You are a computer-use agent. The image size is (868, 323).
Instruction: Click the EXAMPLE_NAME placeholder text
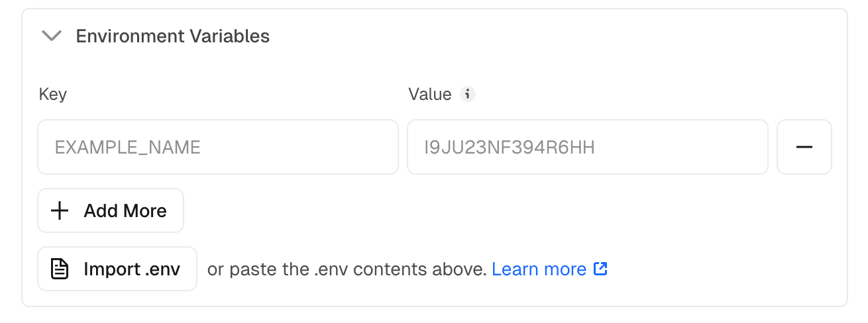[x=127, y=147]
